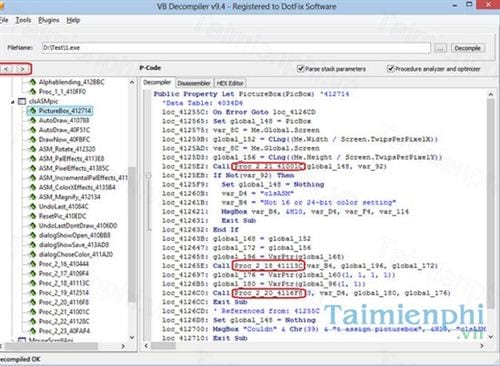The height and width of the screenshot is (366, 500).
Task: Click the 'Public Property Let PictureBox' code line
Action: [251, 94]
